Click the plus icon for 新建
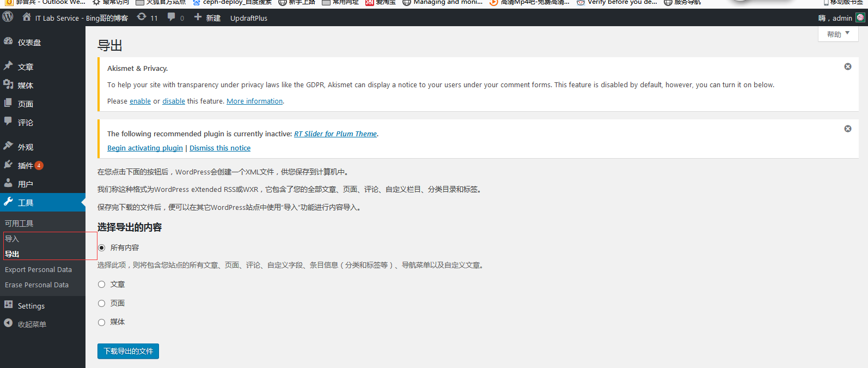868x368 pixels. [x=198, y=17]
